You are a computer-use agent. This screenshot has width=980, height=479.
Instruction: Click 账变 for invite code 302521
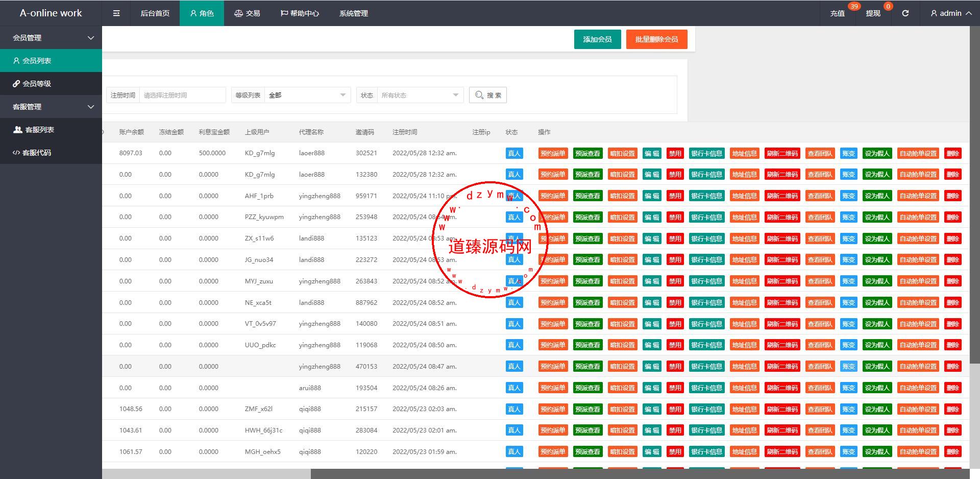(848, 153)
